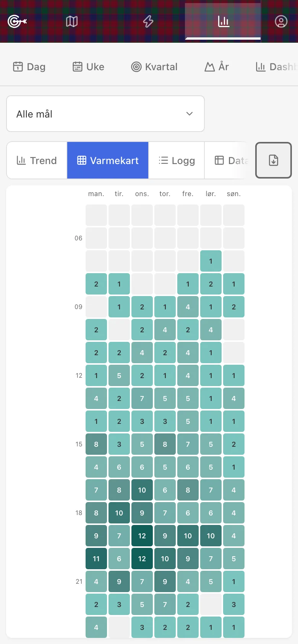The image size is (298, 644).
Task: Click the heatmap cell showing 11
Action: (x=96, y=559)
